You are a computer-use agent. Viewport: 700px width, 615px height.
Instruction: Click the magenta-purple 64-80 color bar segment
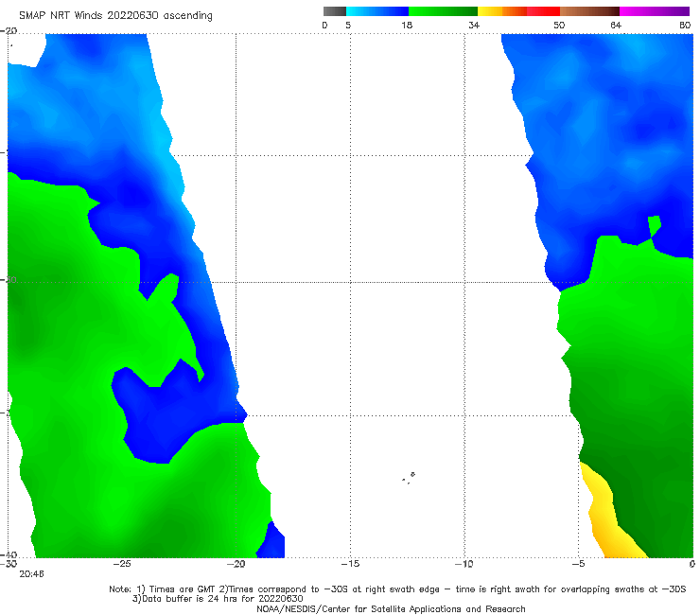point(655,11)
